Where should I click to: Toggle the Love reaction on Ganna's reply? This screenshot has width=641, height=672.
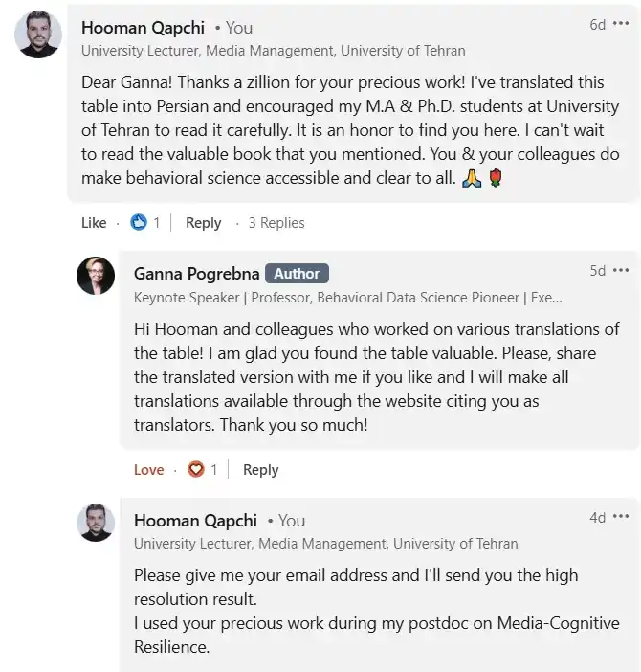148,470
